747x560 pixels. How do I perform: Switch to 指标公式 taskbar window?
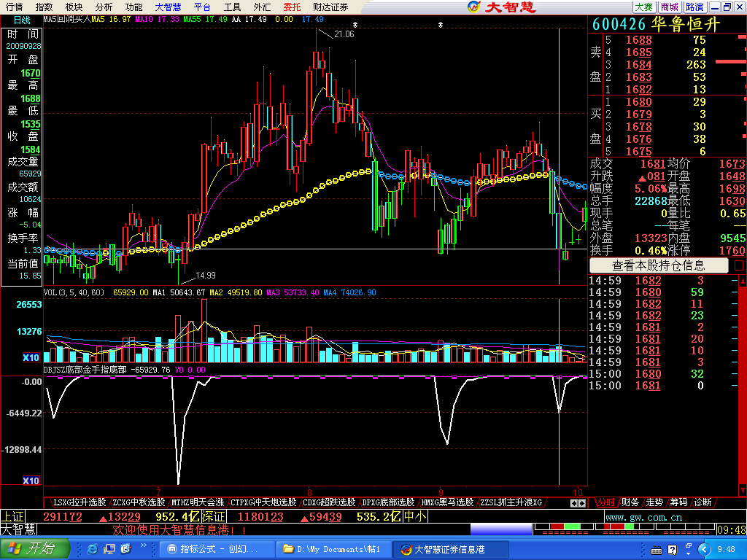click(x=217, y=550)
